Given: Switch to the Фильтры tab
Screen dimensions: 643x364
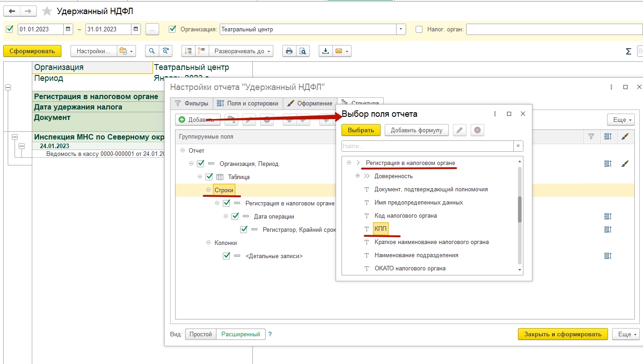Looking at the screenshot, I should tap(191, 104).
